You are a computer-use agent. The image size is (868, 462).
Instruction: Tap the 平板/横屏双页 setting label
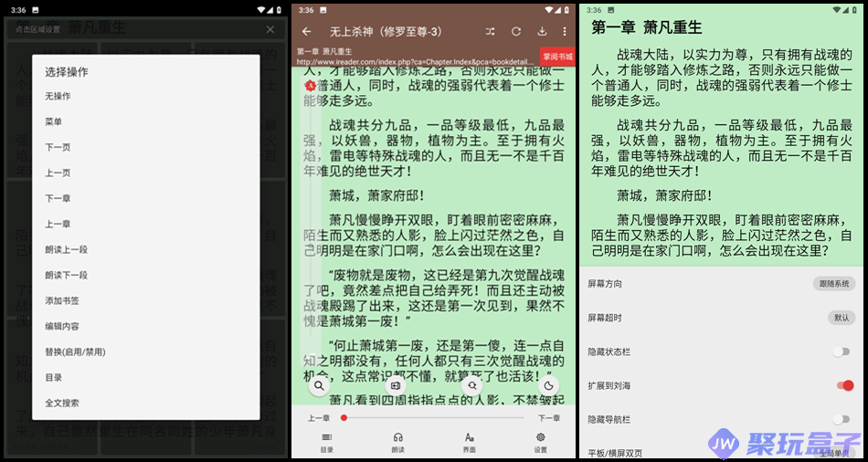pyautogui.click(x=615, y=453)
